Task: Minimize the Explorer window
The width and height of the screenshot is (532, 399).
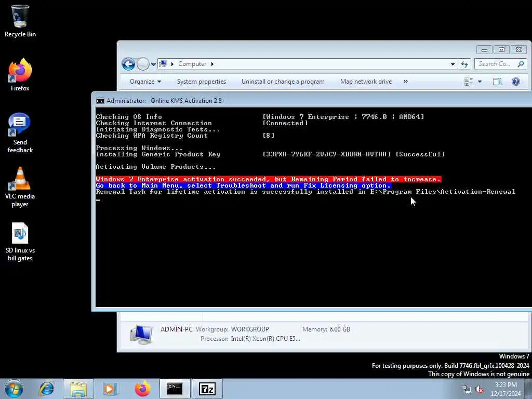Action: [484, 50]
